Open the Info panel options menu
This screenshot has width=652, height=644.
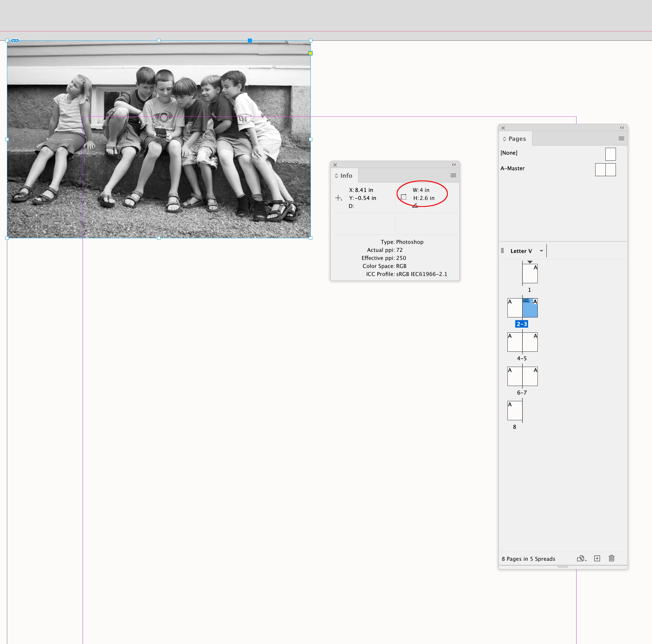(x=453, y=175)
